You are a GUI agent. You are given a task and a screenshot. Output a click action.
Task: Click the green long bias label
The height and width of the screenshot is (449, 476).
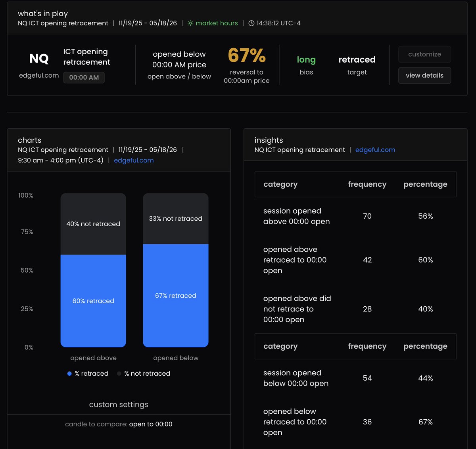click(x=306, y=60)
